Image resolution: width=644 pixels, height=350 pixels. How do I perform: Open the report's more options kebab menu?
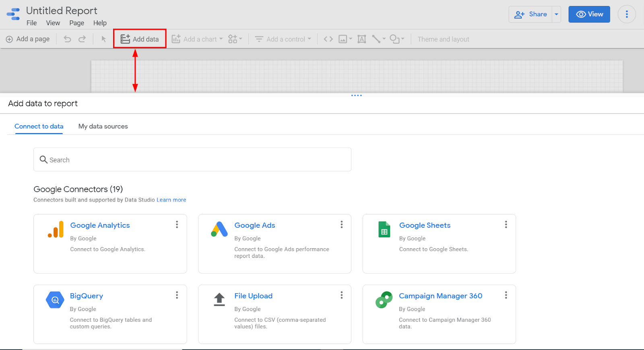627,14
